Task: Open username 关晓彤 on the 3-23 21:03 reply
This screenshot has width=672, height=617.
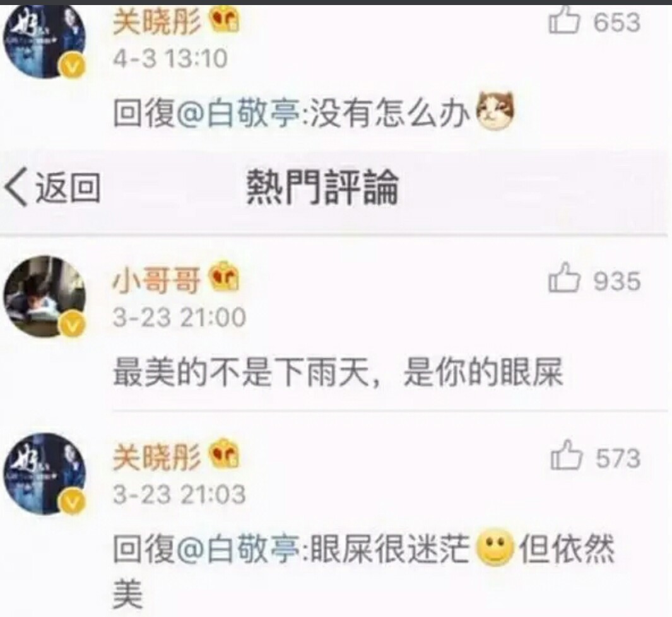Action: click(156, 457)
